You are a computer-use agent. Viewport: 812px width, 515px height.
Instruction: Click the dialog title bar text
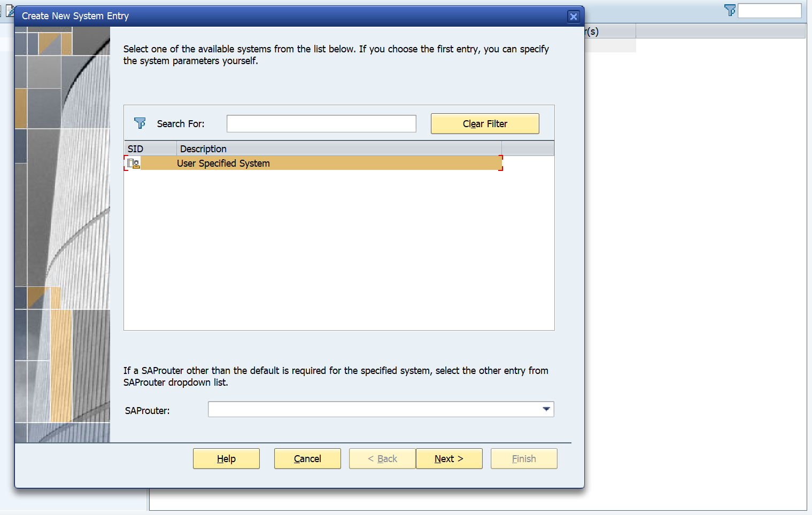[x=75, y=16]
